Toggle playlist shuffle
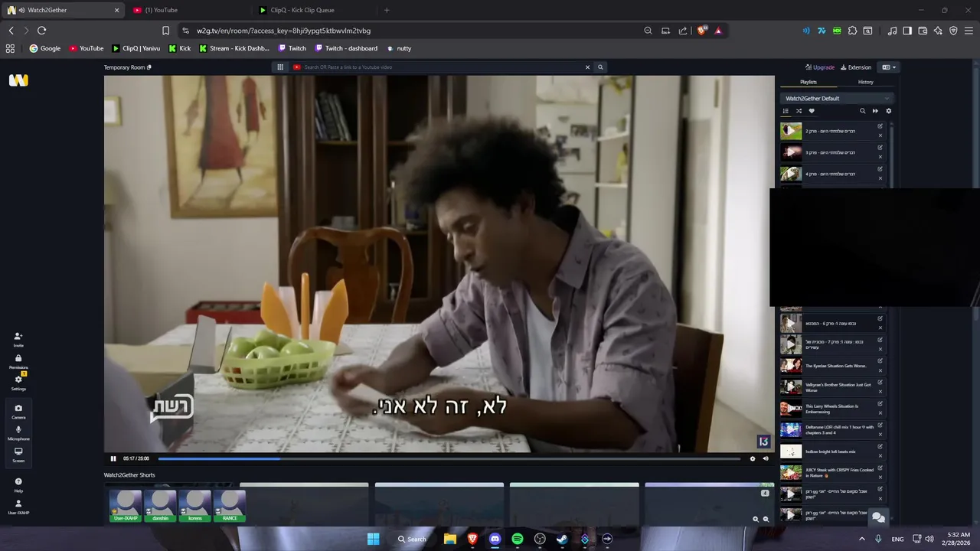Screen dimensions: 980x551 coord(799,111)
